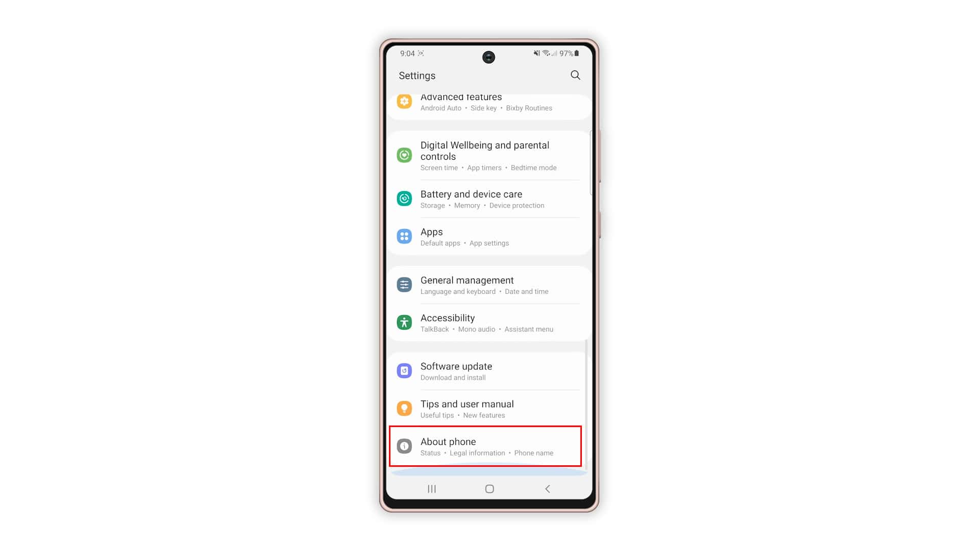Check battery percentage in status bar
This screenshot has width=980, height=551.
[567, 53]
